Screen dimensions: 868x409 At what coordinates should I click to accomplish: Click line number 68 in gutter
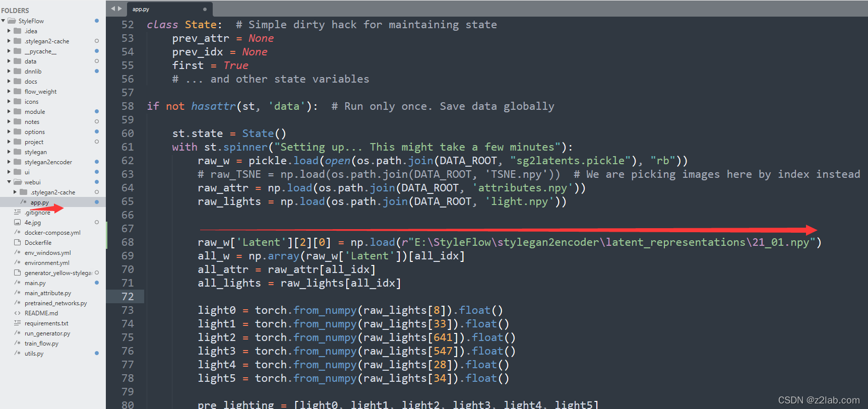[x=128, y=242]
